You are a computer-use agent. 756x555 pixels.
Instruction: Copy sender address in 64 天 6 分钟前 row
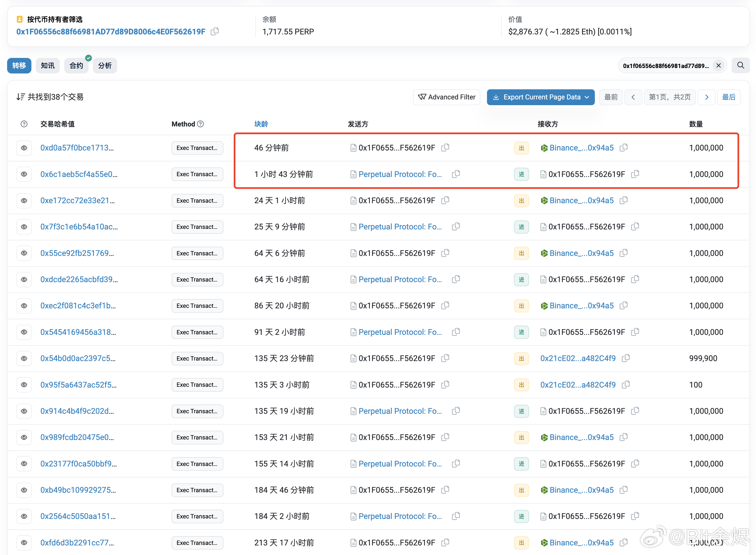click(x=445, y=253)
